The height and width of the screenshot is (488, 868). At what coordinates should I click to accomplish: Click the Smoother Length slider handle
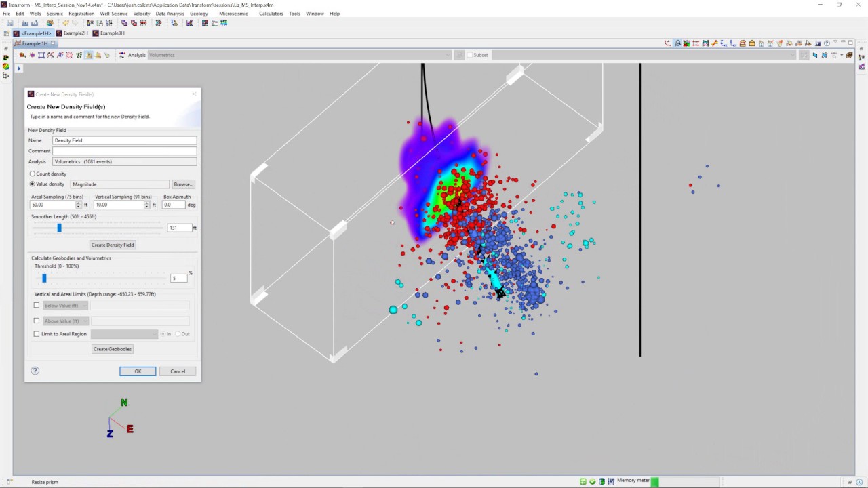tap(59, 228)
